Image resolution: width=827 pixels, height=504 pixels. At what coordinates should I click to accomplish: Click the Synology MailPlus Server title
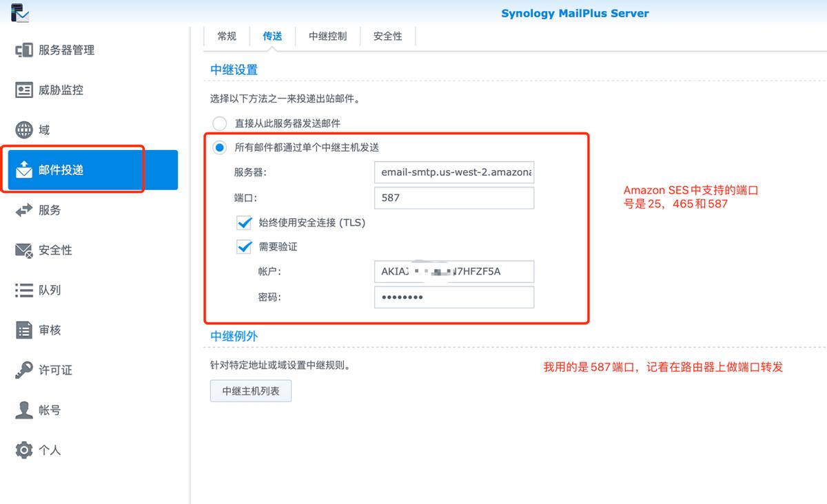575,13
